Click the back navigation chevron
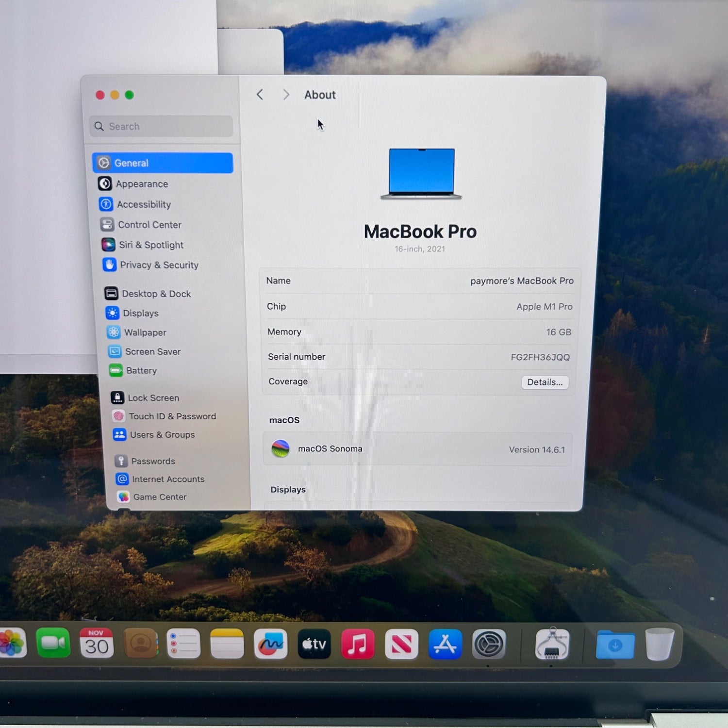The width and height of the screenshot is (728, 728). point(260,95)
